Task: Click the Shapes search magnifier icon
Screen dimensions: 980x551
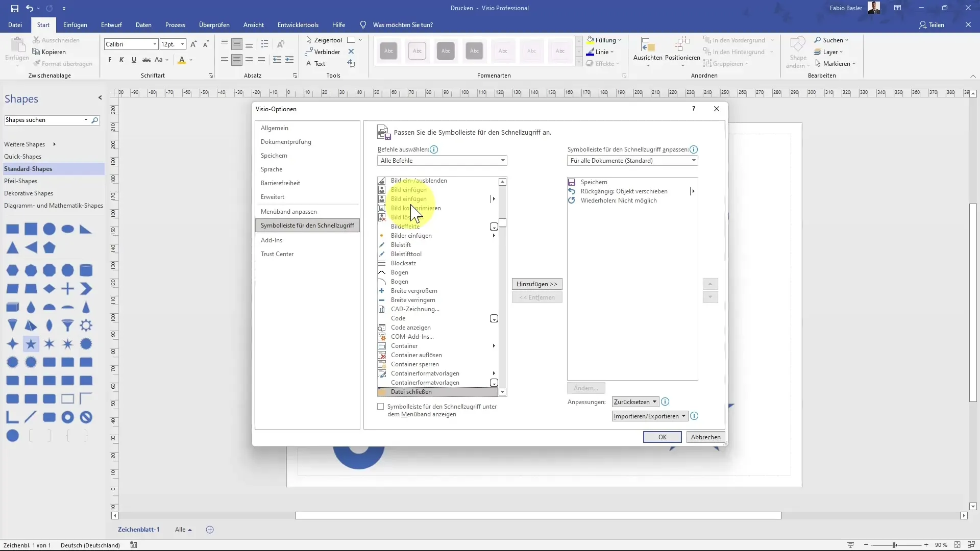Action: pos(95,120)
